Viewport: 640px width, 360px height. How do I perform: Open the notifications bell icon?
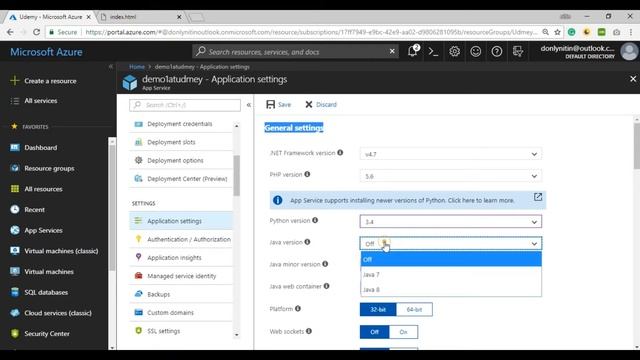(x=413, y=51)
